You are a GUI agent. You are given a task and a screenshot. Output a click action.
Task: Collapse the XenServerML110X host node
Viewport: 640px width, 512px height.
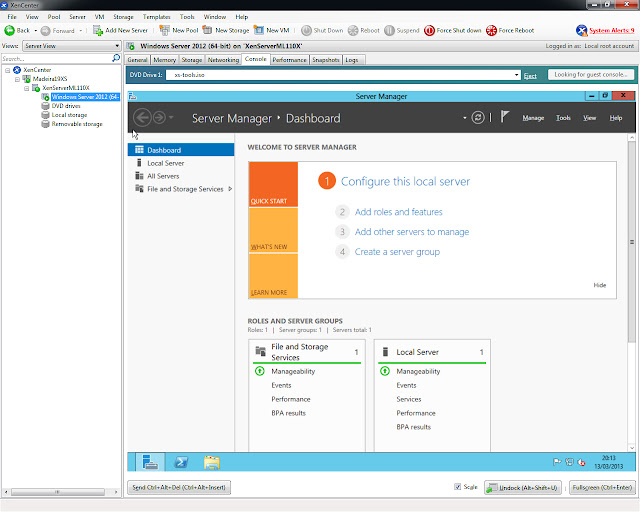click(27, 88)
